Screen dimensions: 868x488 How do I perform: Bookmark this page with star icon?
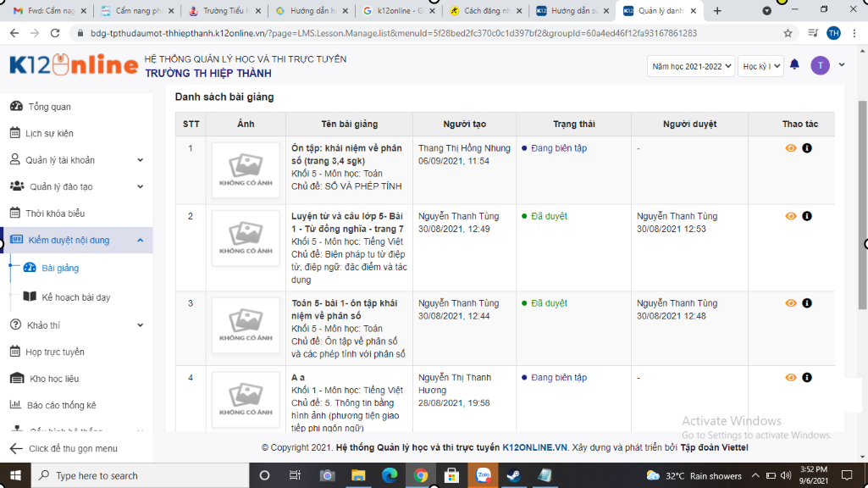[788, 33]
